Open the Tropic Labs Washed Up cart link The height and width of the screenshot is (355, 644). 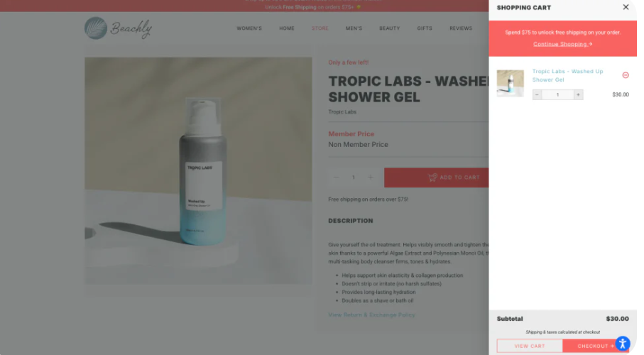[x=567, y=75]
